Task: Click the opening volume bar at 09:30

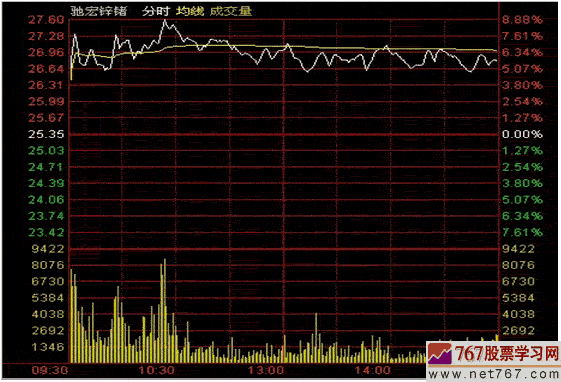Action: pos(71,315)
